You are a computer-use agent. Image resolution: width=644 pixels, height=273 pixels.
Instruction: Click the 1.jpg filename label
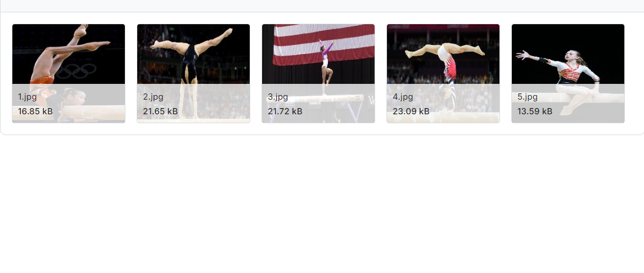[x=27, y=97]
